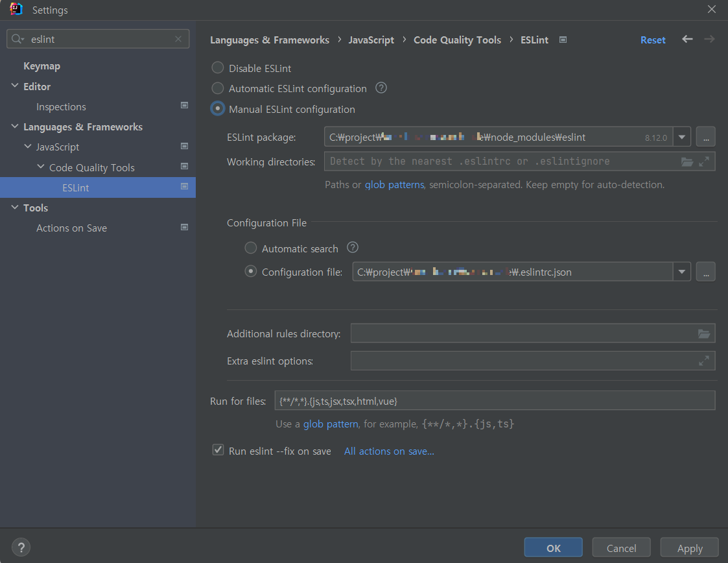Confirm settings with OK
This screenshot has width=728, height=563.
(x=554, y=547)
